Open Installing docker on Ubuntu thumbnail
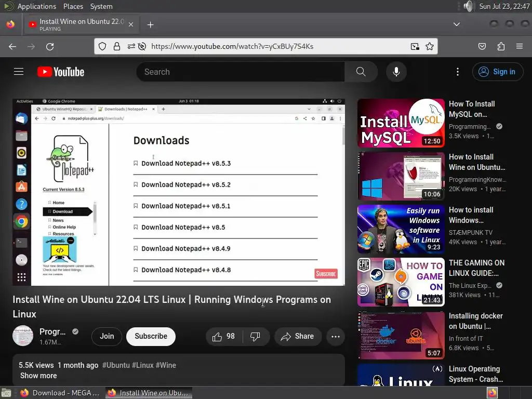This screenshot has height=399, width=532. (x=401, y=335)
